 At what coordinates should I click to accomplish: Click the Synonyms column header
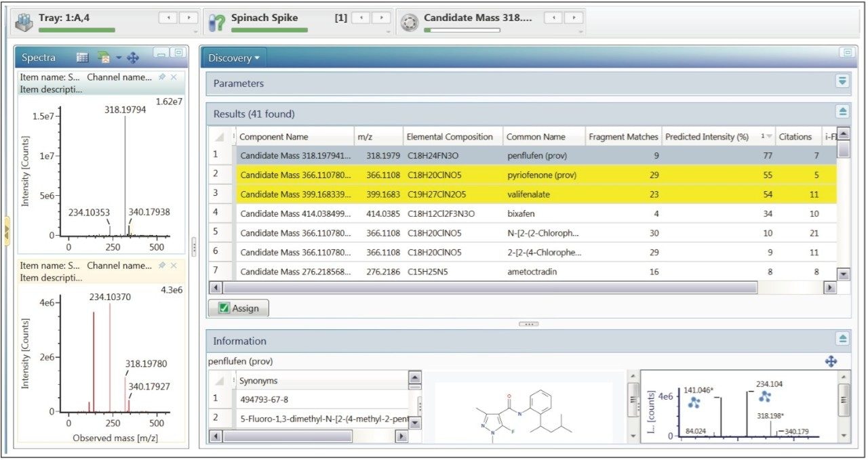pos(322,381)
